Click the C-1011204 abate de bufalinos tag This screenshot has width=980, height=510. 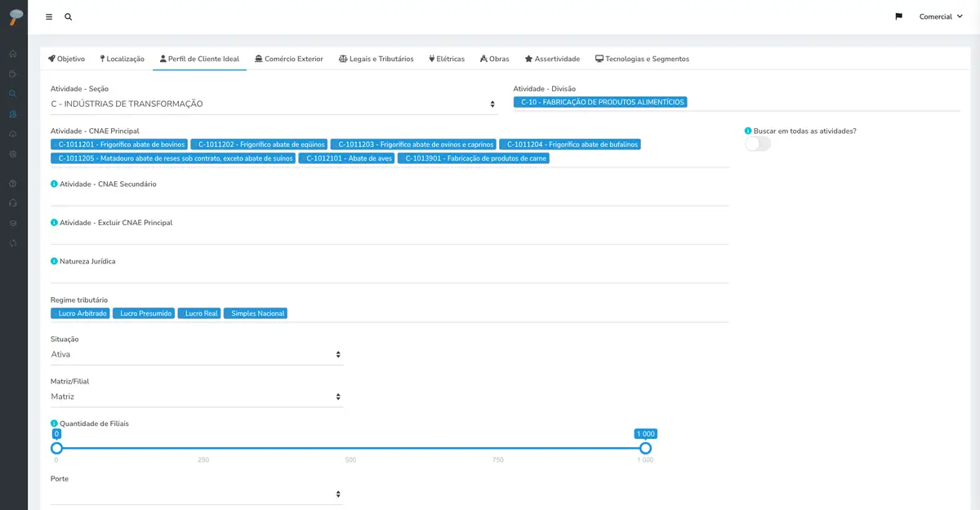tap(570, 144)
